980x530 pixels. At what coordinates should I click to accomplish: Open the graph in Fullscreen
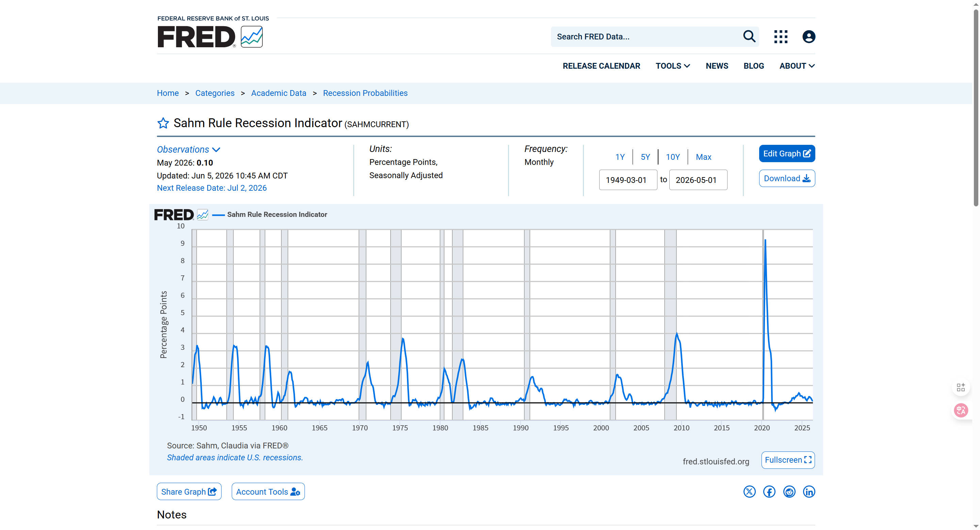[788, 460]
